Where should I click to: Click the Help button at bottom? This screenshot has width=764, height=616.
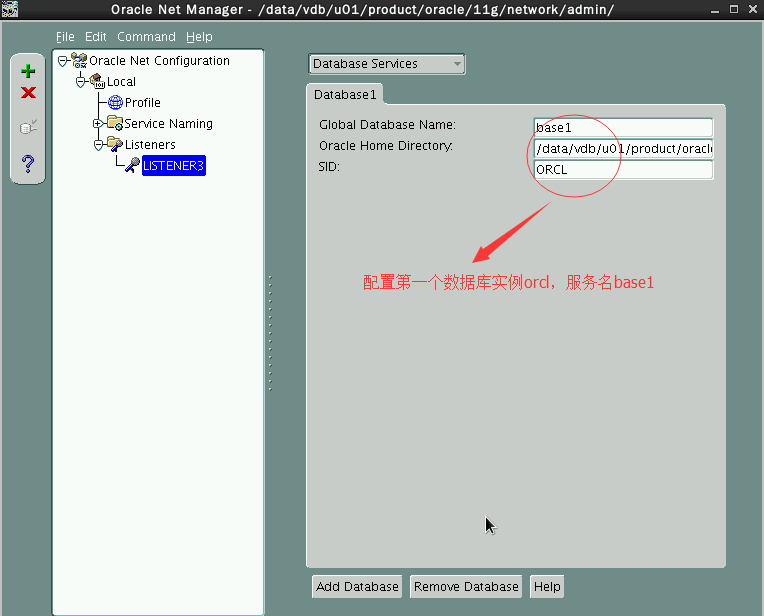point(547,586)
